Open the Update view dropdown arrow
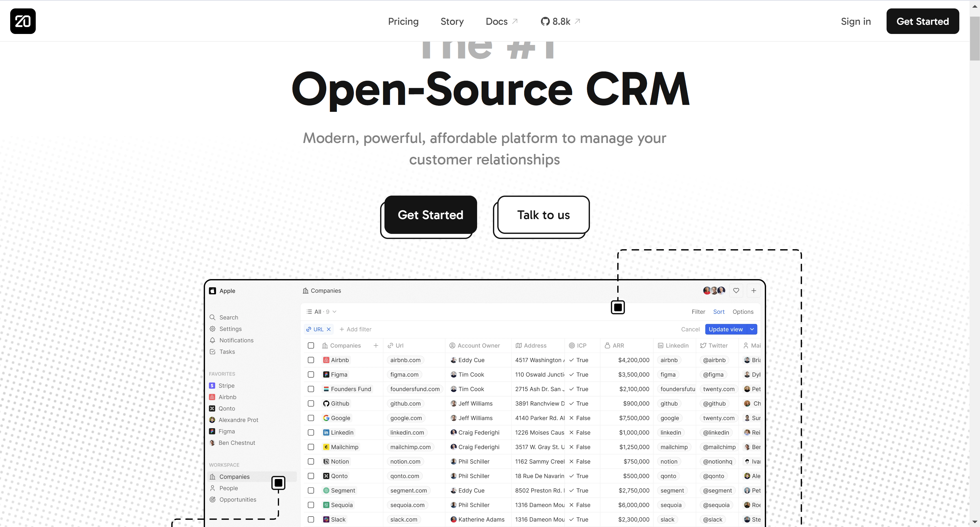The height and width of the screenshot is (527, 980). (x=752, y=329)
